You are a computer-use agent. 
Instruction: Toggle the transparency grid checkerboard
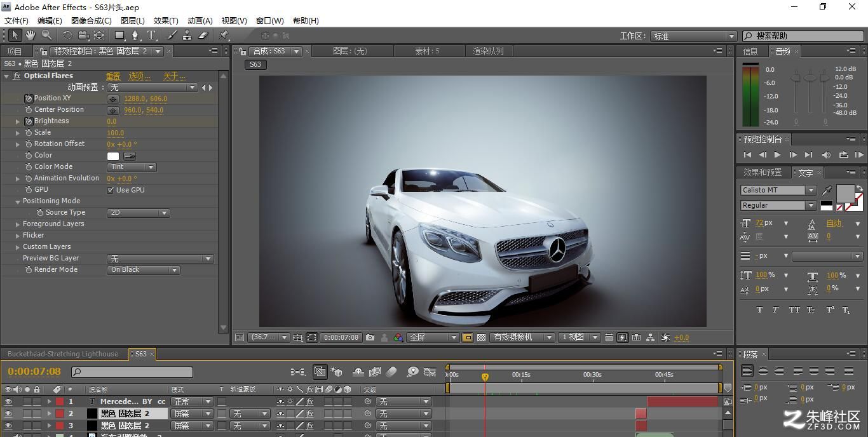point(481,338)
